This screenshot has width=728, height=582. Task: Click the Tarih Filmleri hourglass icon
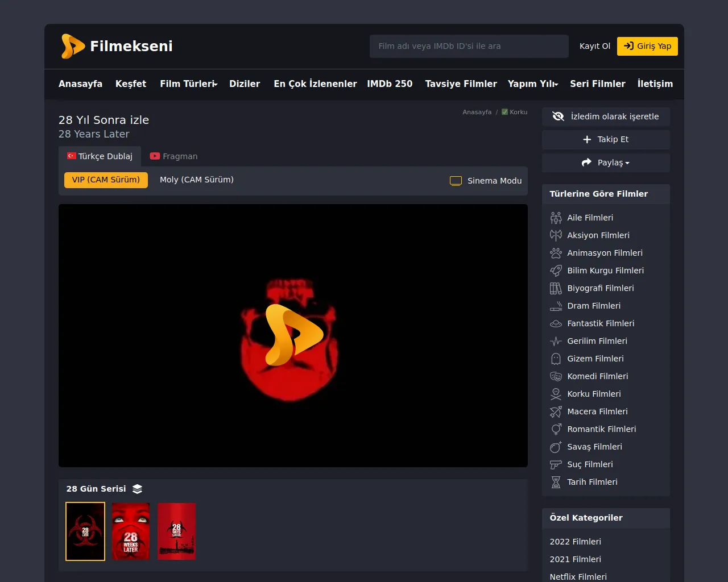click(556, 482)
